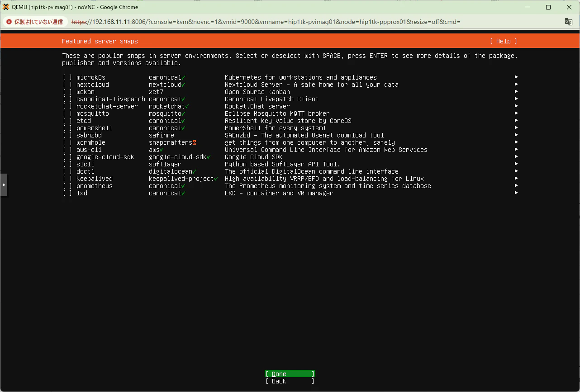Select the aws-cli snap checkbox
The width and height of the screenshot is (580, 392).
tap(67, 150)
